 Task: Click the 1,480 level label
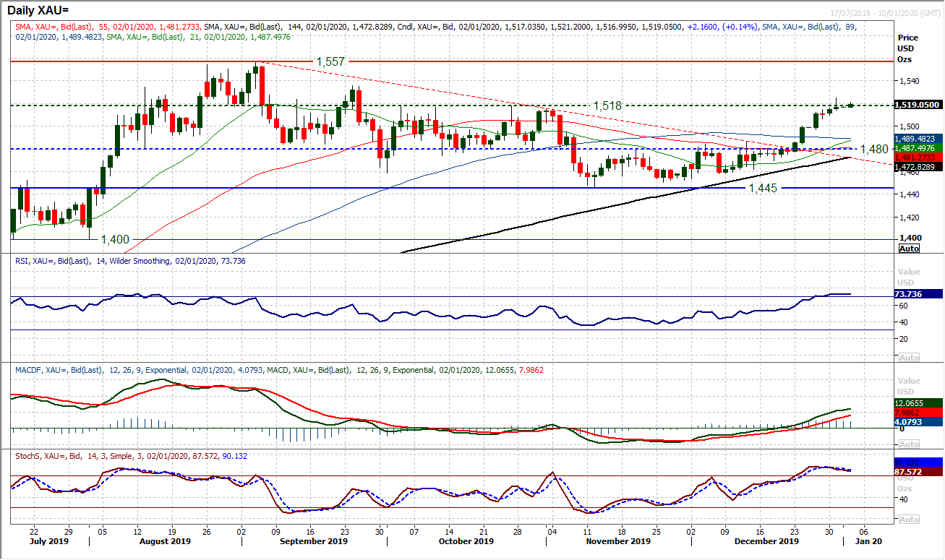point(873,149)
